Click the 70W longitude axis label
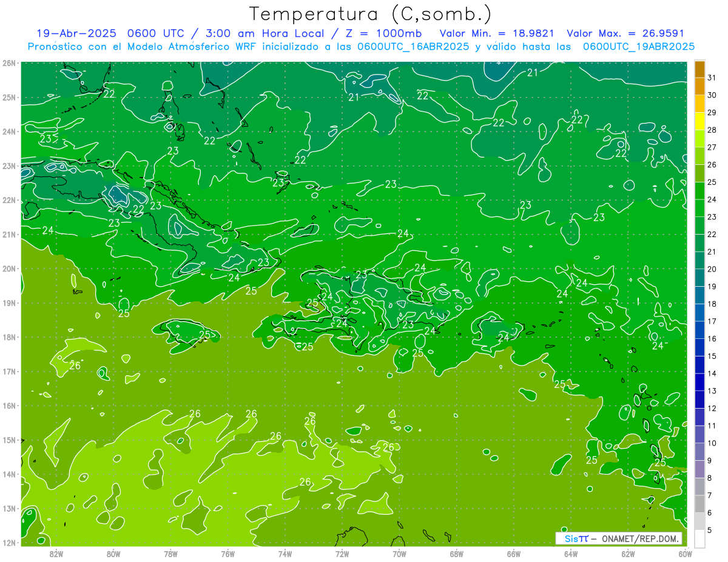 [x=399, y=554]
